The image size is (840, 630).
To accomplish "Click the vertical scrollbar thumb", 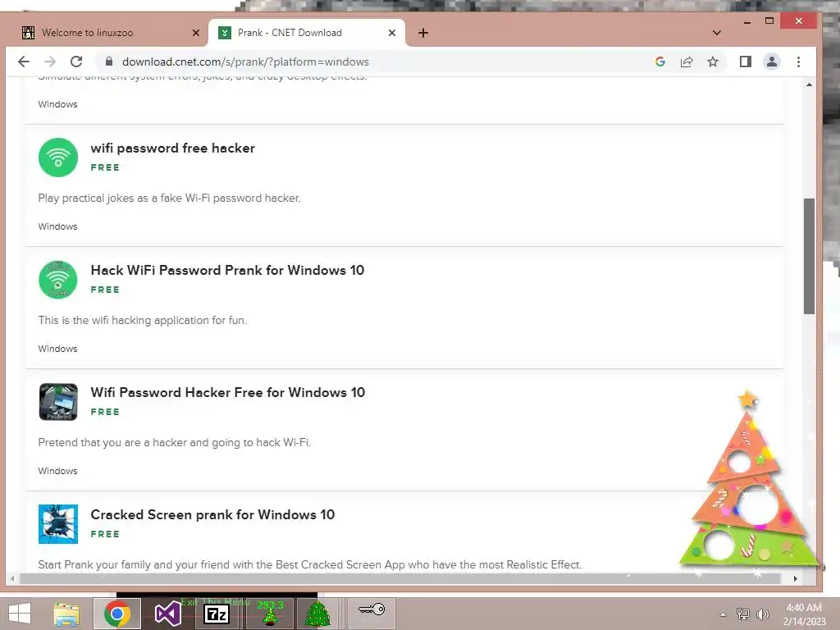I will pos(809,256).
